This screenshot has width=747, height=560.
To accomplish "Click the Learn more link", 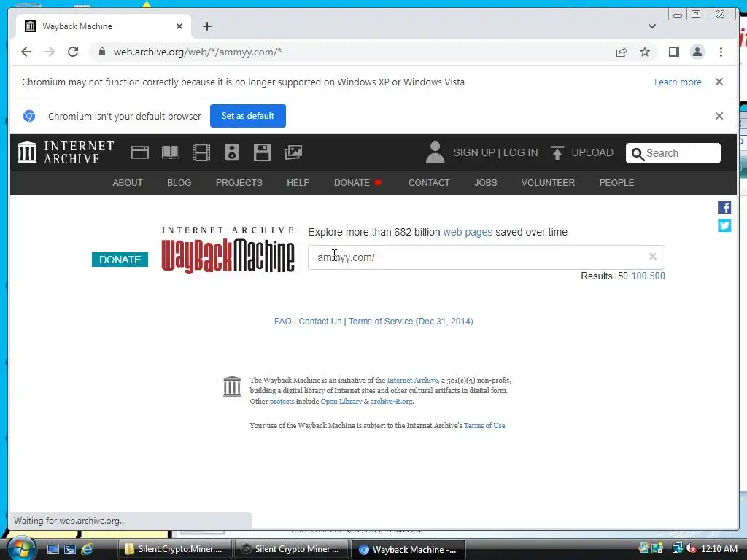I will 678,82.
